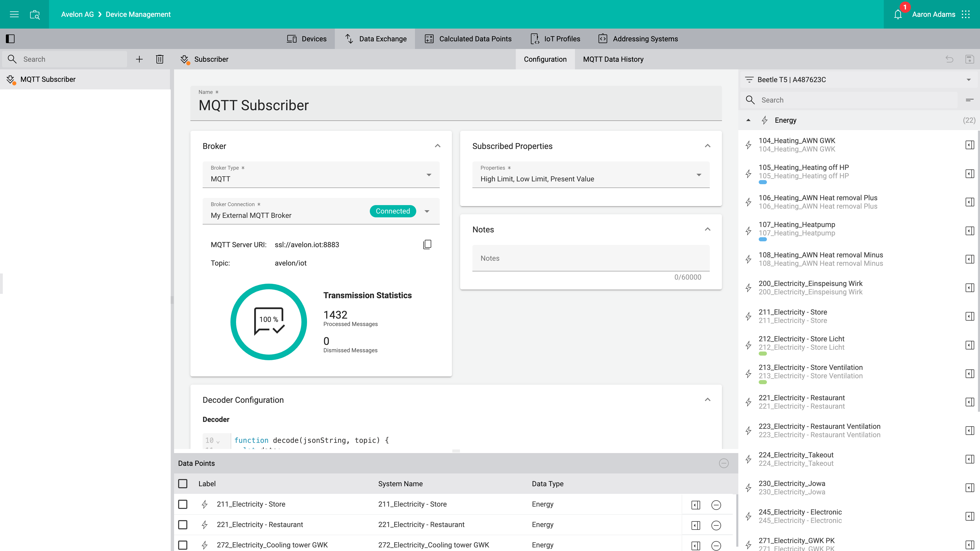This screenshot has height=551, width=980.
Task: Open the Beetle T5 device filter dropdown
Action: click(x=859, y=80)
